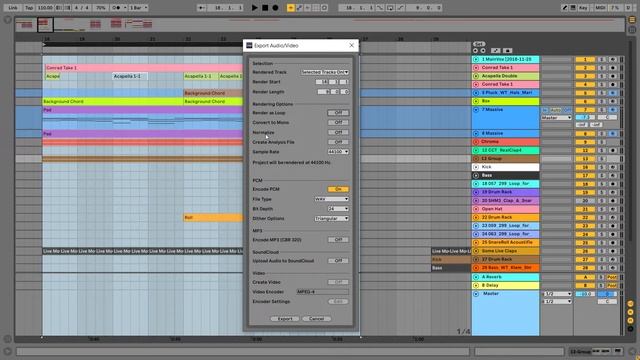Viewport: 640px width, 360px height.
Task: Toggle Render as Loop switch
Action: (x=338, y=113)
